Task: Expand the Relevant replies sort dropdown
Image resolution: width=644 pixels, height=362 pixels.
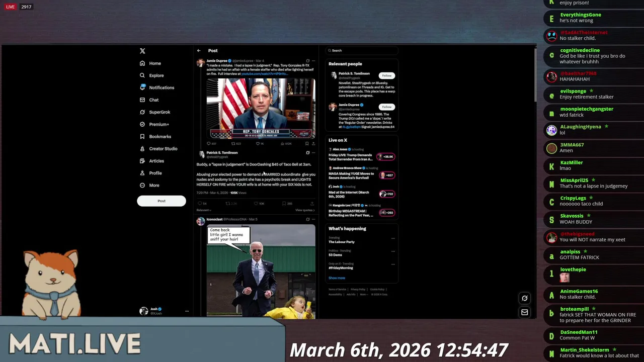Action: pos(204,210)
